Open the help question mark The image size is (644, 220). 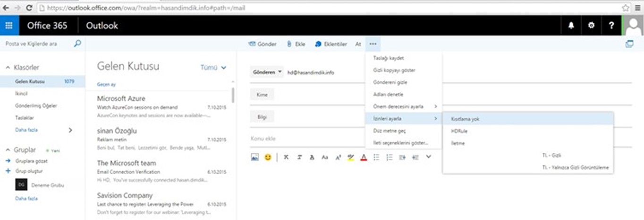[x=611, y=26]
